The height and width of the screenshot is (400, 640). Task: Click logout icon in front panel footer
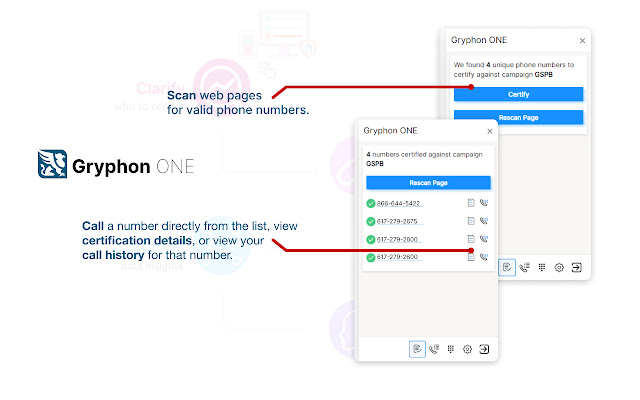(484, 349)
